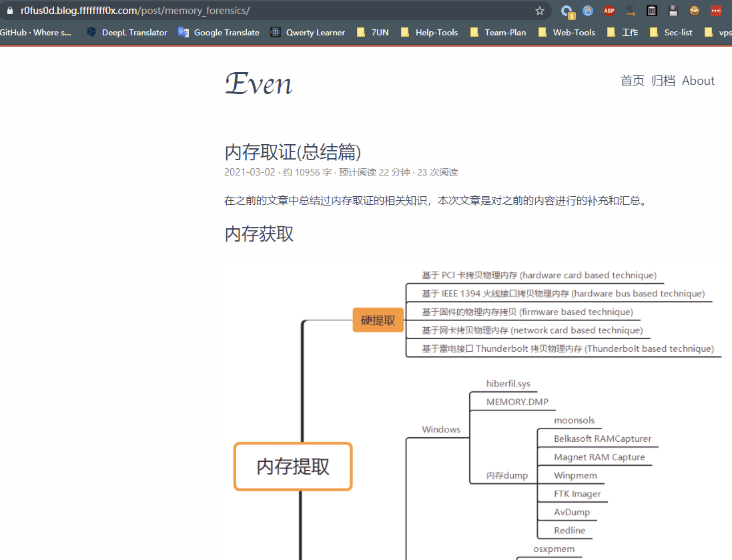Click the bookmark star icon in address bar
The width and height of the screenshot is (732, 560).
[540, 11]
